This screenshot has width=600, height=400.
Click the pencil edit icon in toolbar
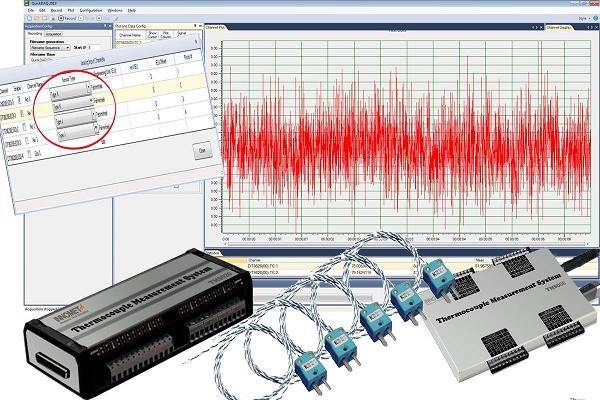[116, 18]
